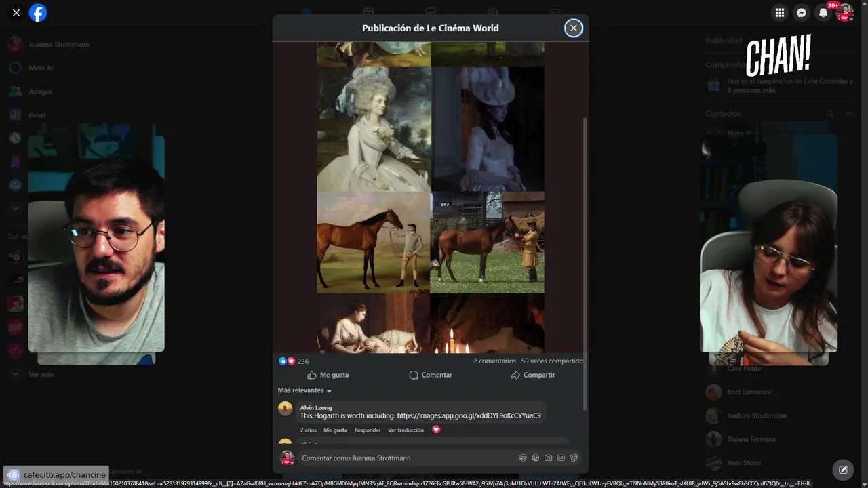This screenshot has height=488, width=868.
Task: Open contact Roci Lazzaroni
Action: pyautogui.click(x=749, y=392)
